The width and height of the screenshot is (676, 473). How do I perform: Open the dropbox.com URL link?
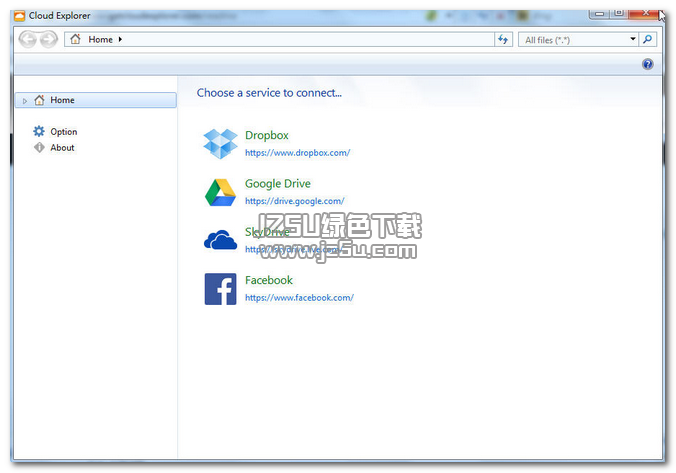297,153
